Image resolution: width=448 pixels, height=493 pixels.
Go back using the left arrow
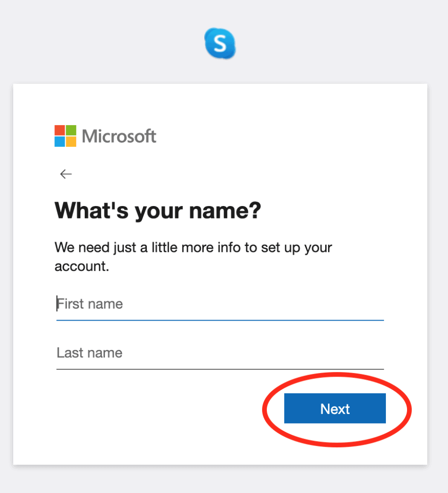[66, 174]
